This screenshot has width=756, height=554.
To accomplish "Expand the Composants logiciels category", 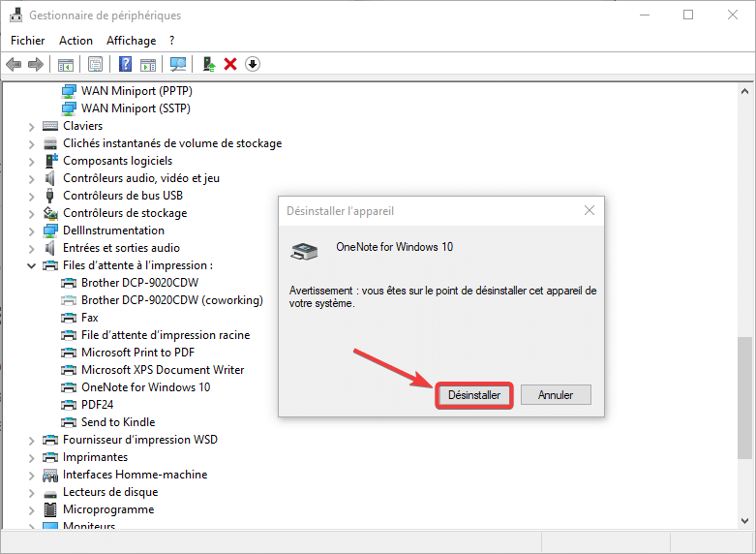I will pos(31,162).
